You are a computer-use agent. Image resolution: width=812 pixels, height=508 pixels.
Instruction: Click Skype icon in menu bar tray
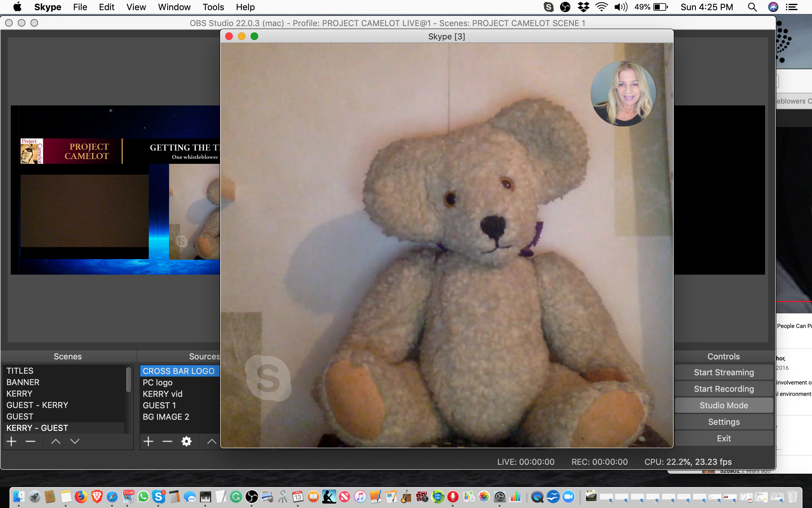(x=549, y=7)
